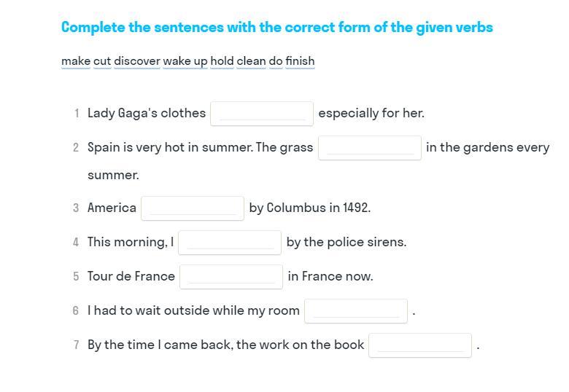569x392 pixels.
Task: Click the text "especially for her."
Action: pyautogui.click(x=371, y=113)
